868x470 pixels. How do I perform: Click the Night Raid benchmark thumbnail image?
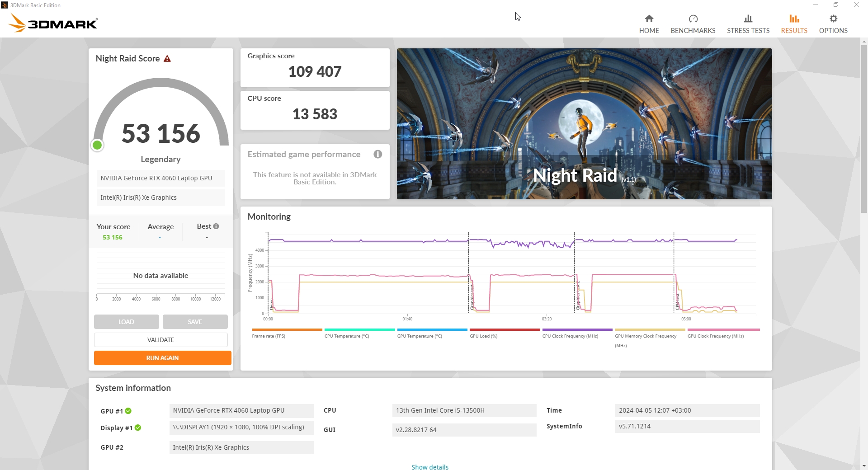pyautogui.click(x=585, y=124)
